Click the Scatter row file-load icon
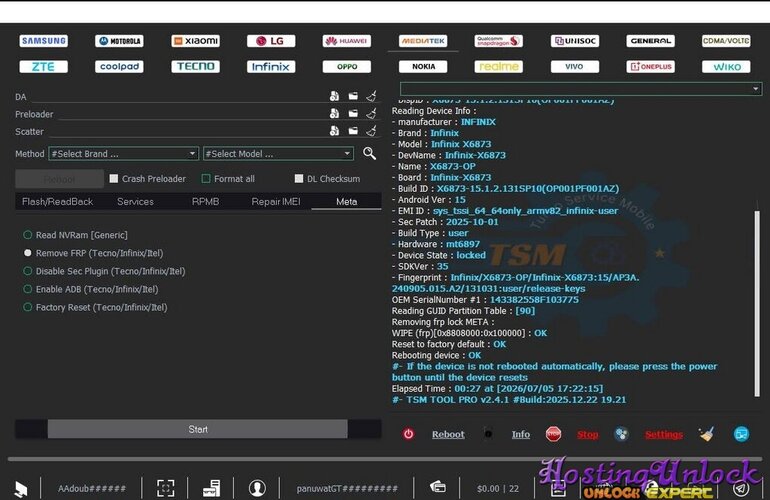This screenshot has height=500, width=770. click(x=334, y=131)
